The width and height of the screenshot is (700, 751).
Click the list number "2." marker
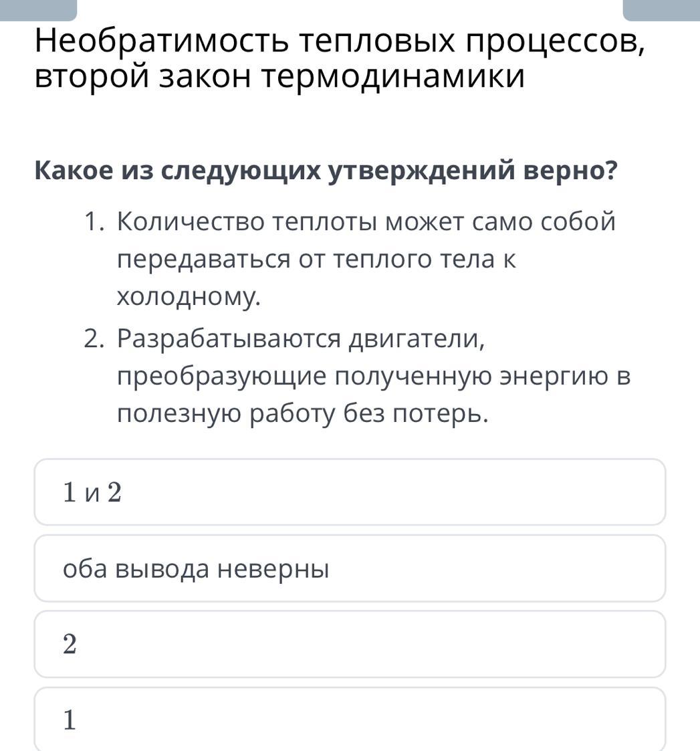click(x=94, y=339)
